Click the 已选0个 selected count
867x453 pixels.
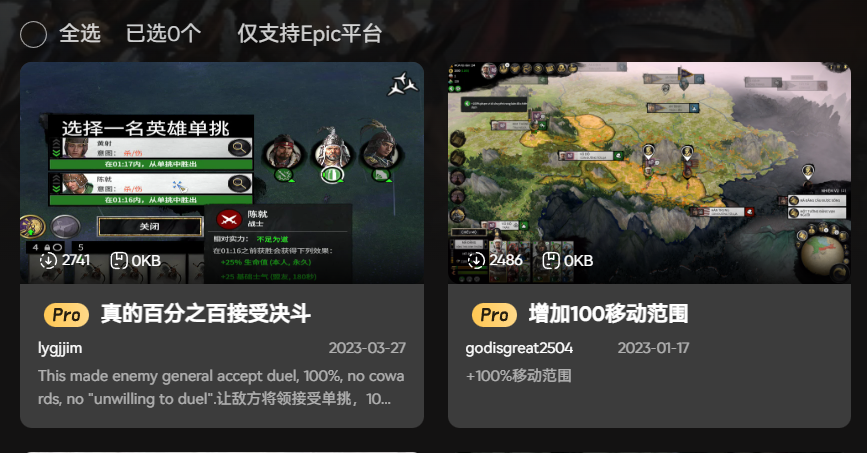tap(163, 34)
